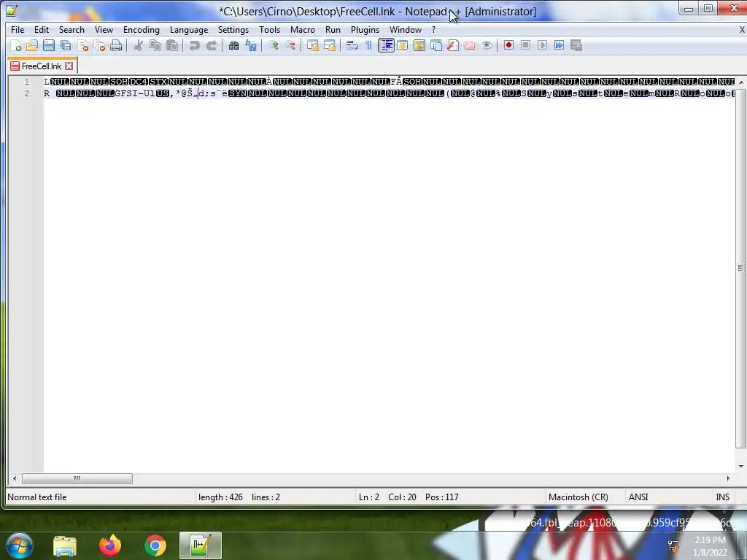Open Find with the binoculars icon

tap(233, 46)
